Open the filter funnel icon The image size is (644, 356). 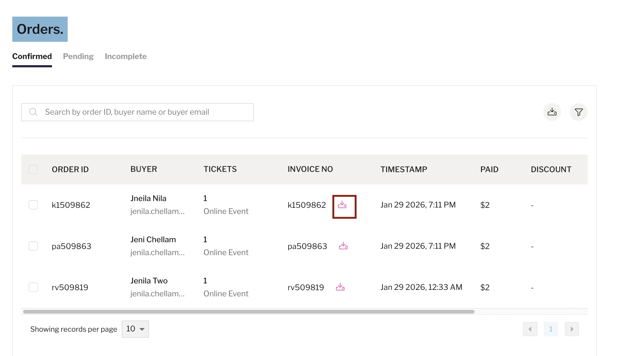[578, 112]
